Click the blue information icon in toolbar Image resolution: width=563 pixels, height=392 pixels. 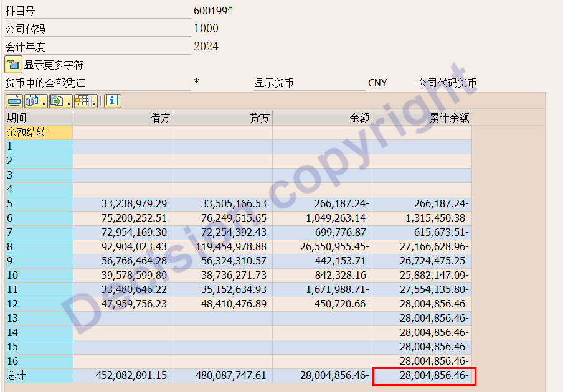(x=112, y=101)
